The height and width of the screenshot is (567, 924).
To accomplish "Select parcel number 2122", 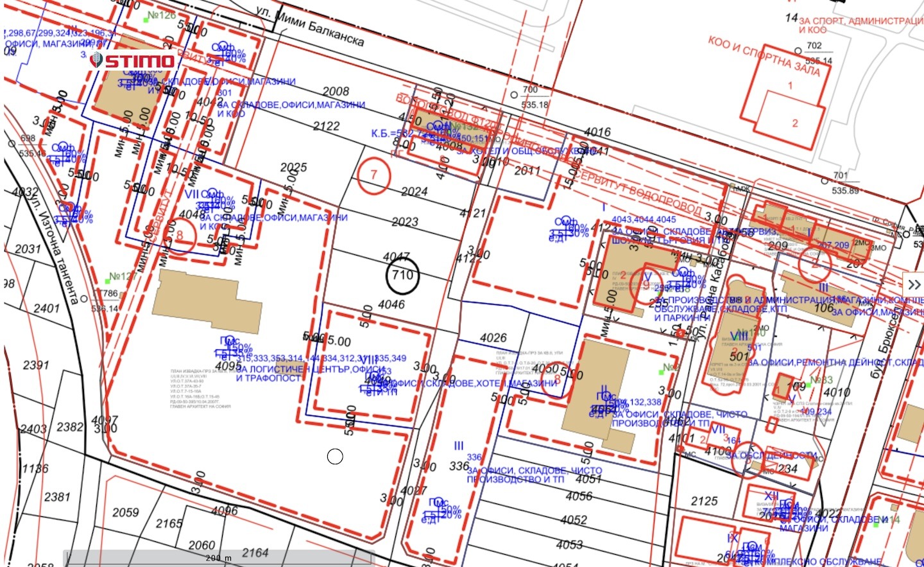I will 327,126.
